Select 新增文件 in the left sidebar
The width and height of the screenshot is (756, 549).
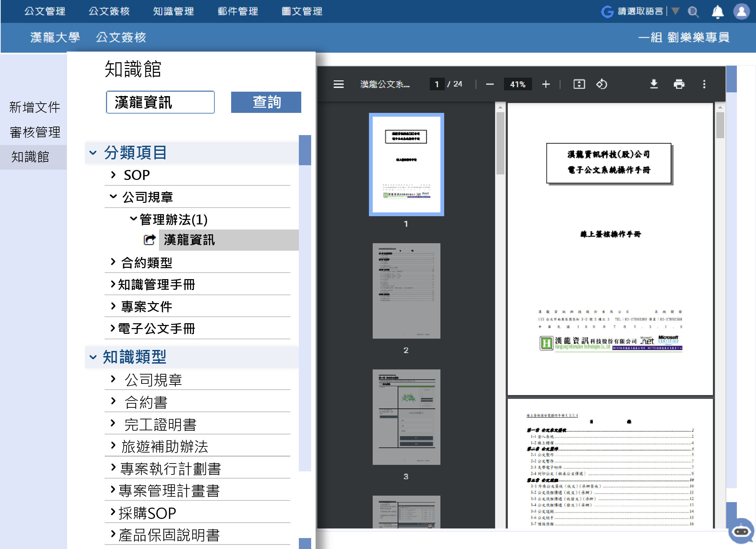tap(35, 107)
